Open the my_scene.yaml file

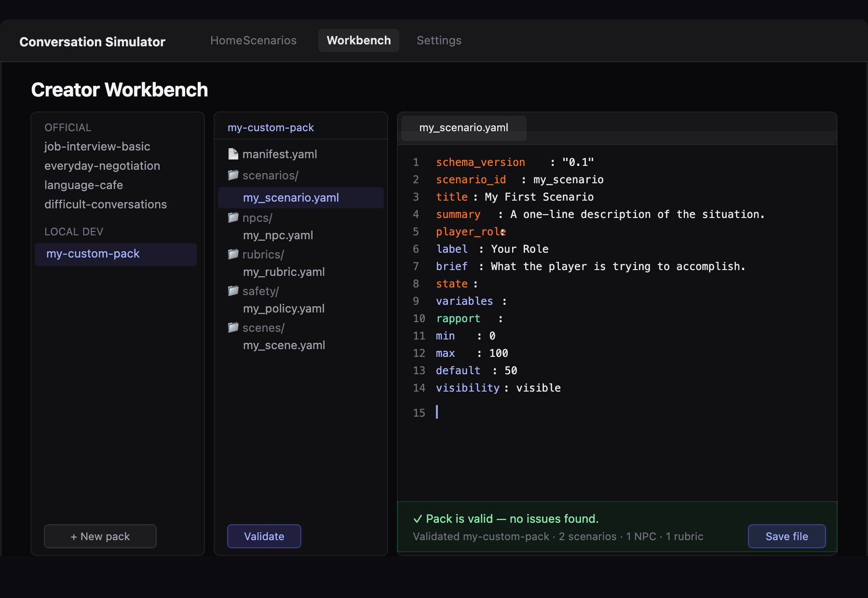284,345
